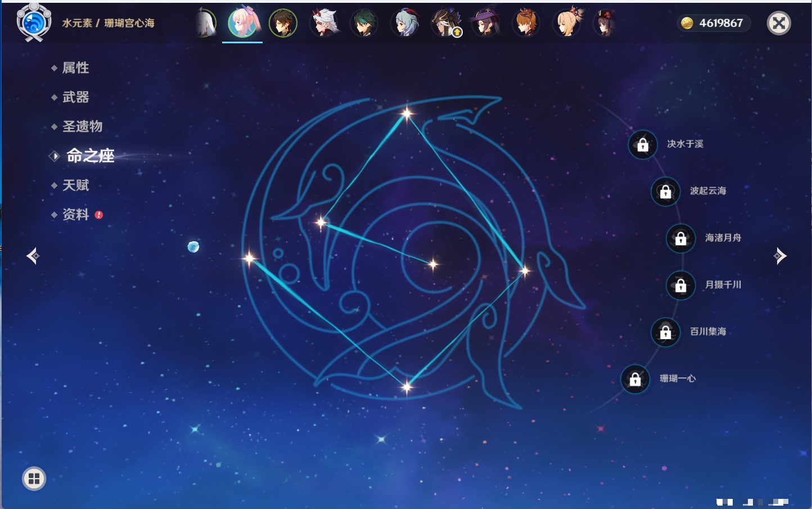Switch to the Zhongli character avatar
This screenshot has height=509, width=812.
[283, 24]
